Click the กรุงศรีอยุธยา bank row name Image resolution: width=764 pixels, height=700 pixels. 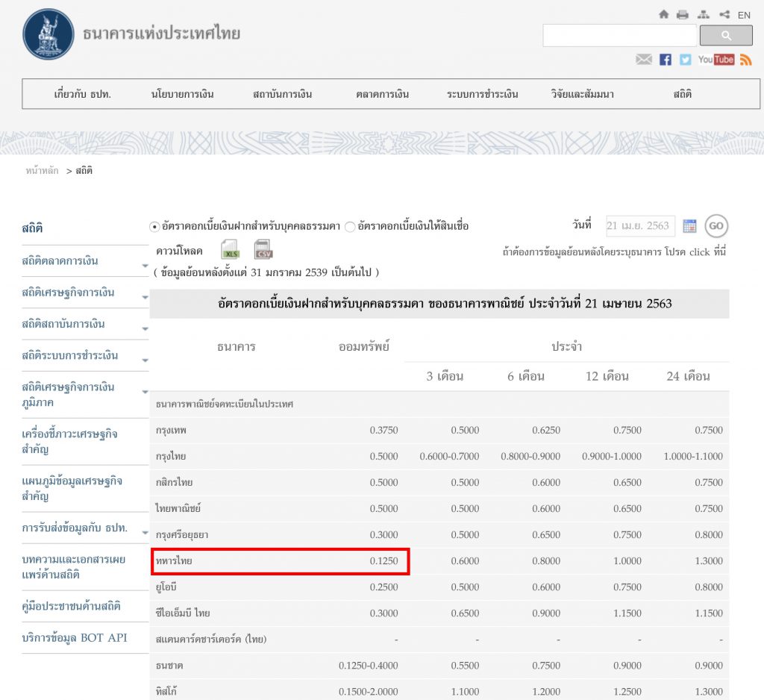182,535
